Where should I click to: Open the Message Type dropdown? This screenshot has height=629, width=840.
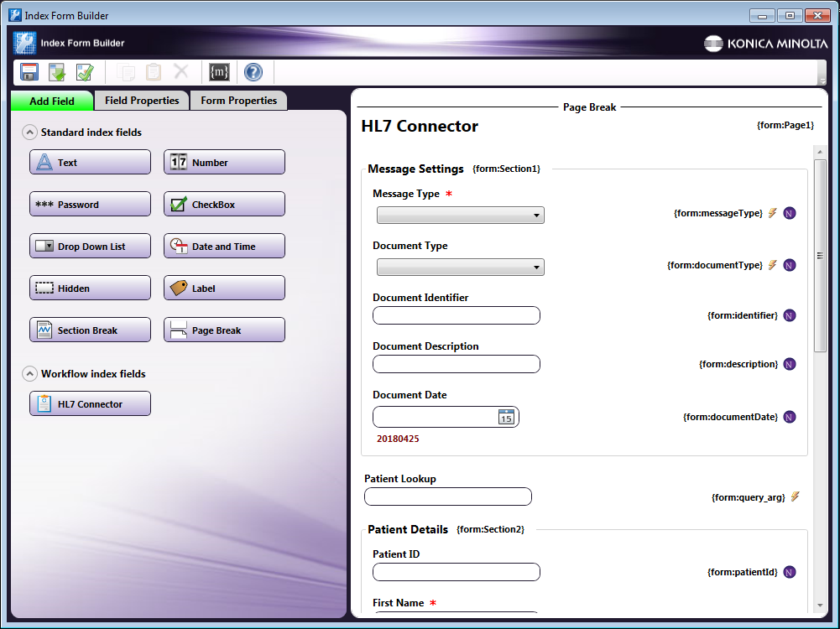tap(461, 216)
